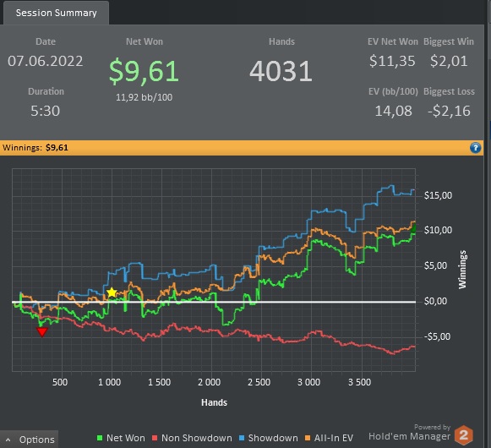Click the Date header label
Viewport: 491px width, 448px height.
pyautogui.click(x=46, y=41)
